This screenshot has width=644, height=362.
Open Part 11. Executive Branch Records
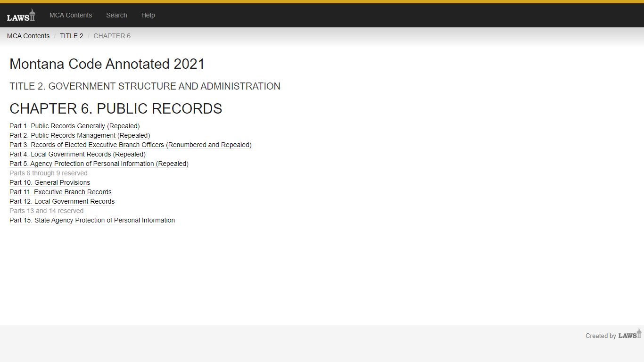(x=60, y=192)
